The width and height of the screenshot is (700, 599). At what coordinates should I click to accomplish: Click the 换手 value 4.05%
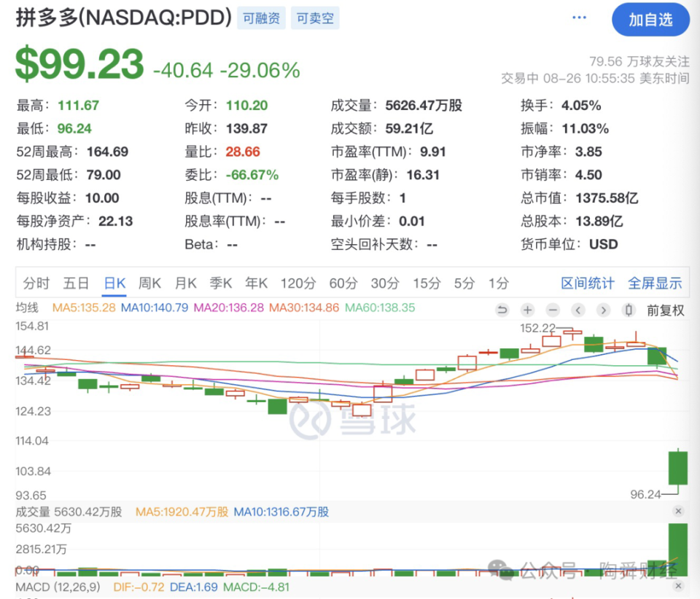click(581, 105)
